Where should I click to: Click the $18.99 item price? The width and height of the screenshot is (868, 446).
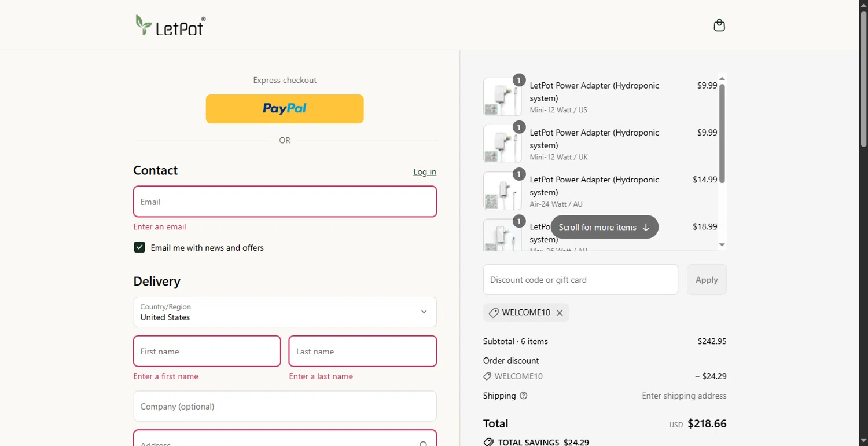tap(705, 226)
